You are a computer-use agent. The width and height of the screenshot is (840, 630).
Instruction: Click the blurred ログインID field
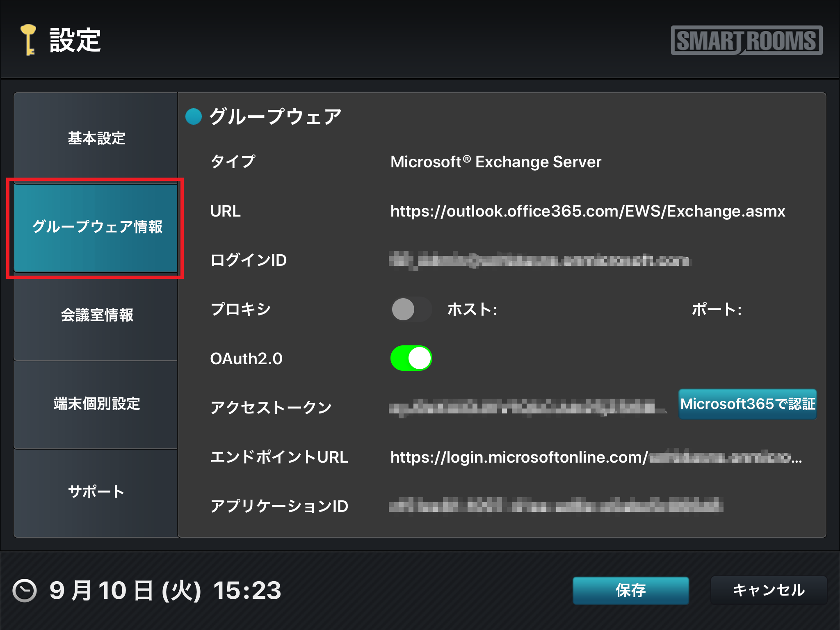point(539,260)
